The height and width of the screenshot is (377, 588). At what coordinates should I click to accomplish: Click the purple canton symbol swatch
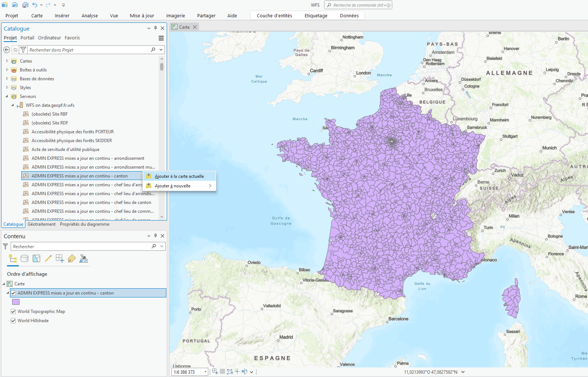click(x=16, y=302)
